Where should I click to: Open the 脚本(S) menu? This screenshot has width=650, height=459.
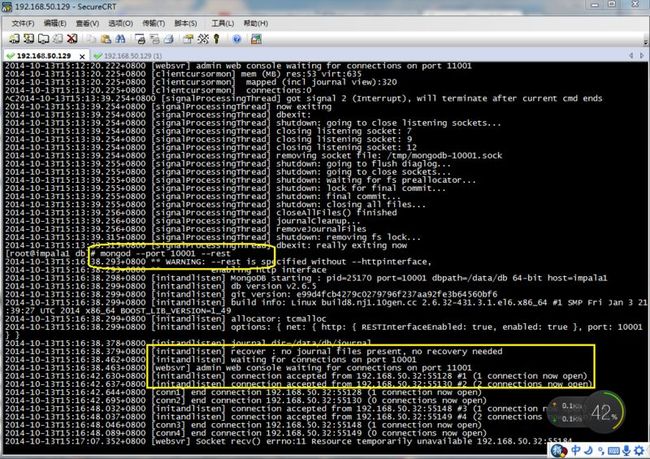186,23
